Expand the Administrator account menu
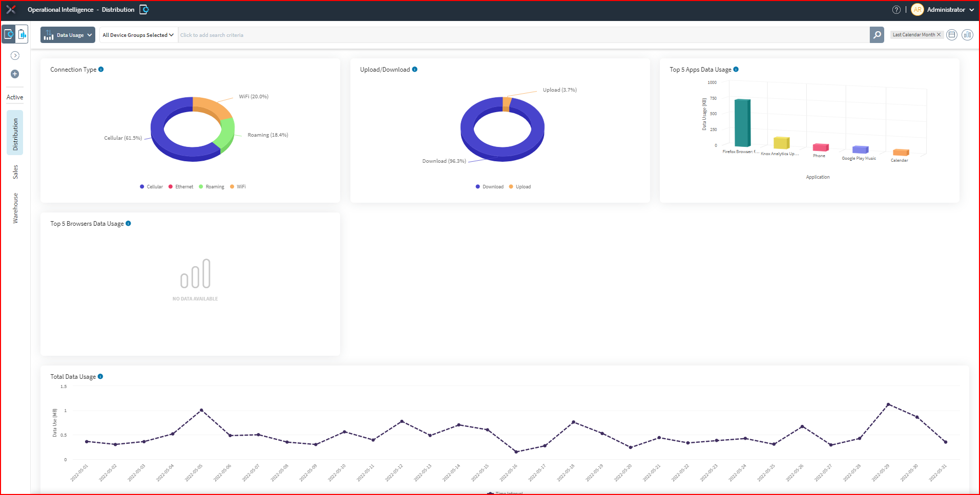Viewport: 980px width, 495px height. tap(950, 10)
